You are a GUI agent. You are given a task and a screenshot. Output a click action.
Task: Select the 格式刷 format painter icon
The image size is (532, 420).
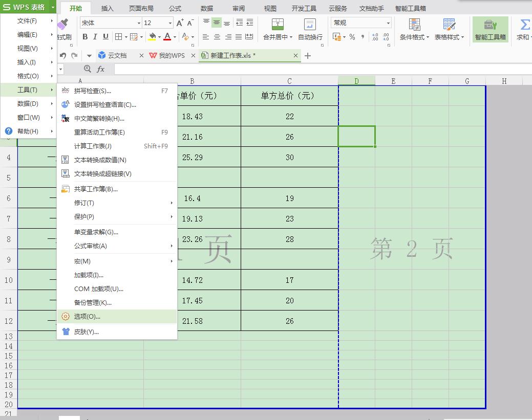63,24
